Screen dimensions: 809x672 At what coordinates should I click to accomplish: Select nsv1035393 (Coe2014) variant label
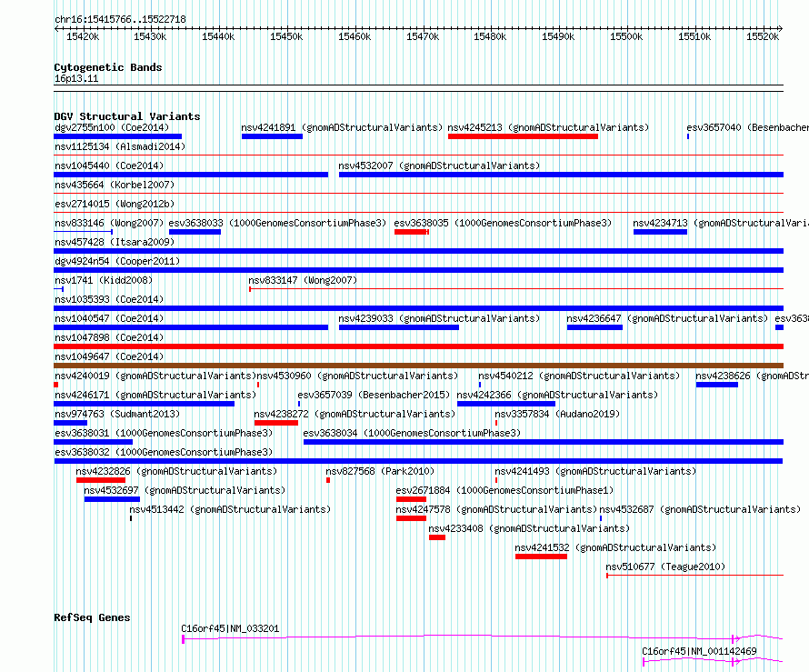(109, 299)
